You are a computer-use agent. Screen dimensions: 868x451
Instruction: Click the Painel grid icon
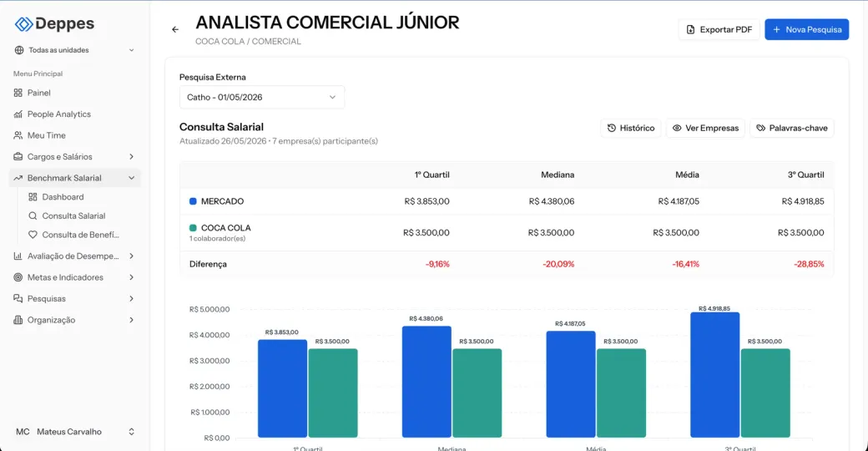click(x=18, y=93)
